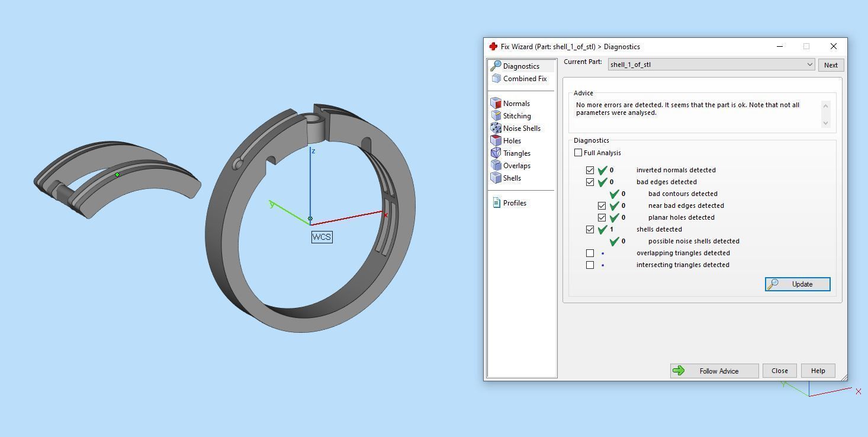Enable the Full Analysis checkbox
Screen dimensions: 868x437
(x=578, y=153)
